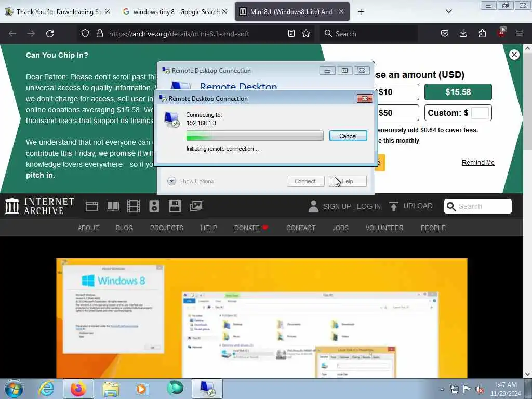
Task: Click the Remind Me link
Action: click(478, 163)
